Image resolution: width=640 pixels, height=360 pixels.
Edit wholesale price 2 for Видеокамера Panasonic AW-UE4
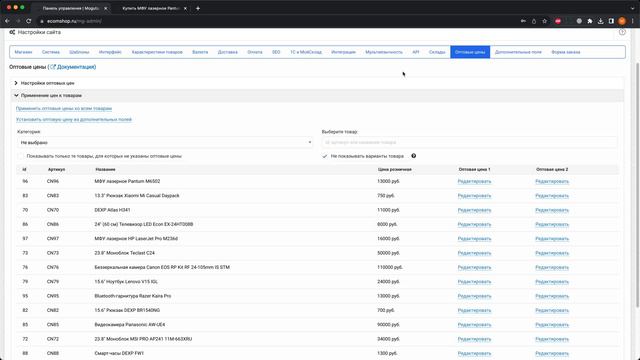(552, 325)
